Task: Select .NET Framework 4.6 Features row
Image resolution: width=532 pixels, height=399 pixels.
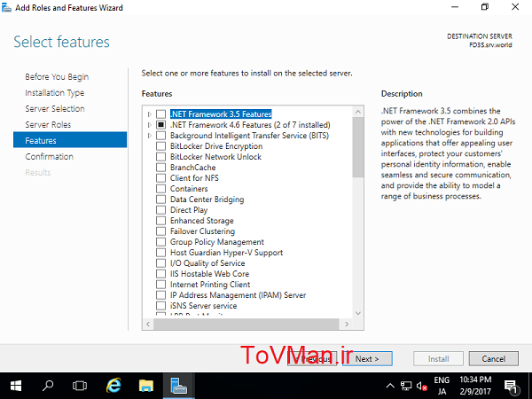Action: [250, 125]
